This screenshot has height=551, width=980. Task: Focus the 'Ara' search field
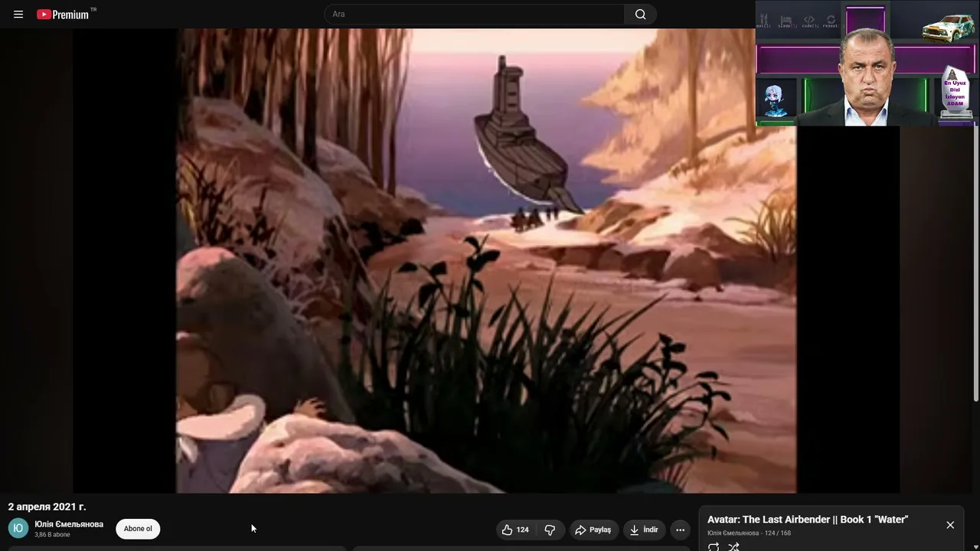click(475, 14)
